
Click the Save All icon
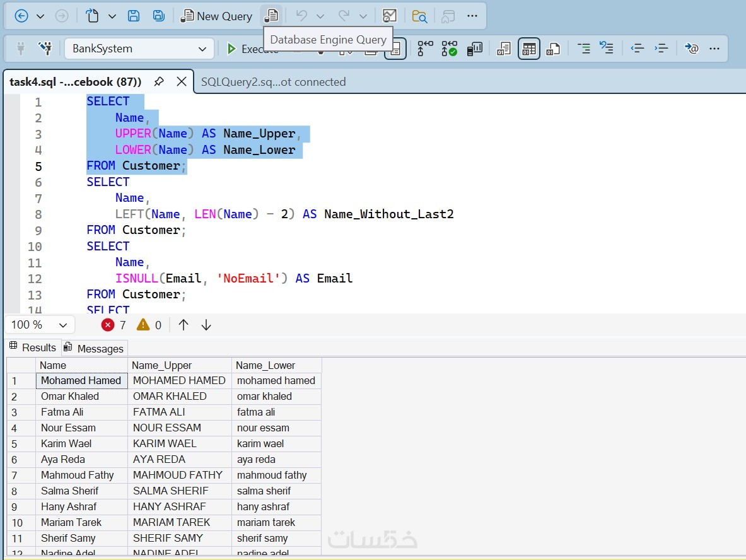point(159,16)
